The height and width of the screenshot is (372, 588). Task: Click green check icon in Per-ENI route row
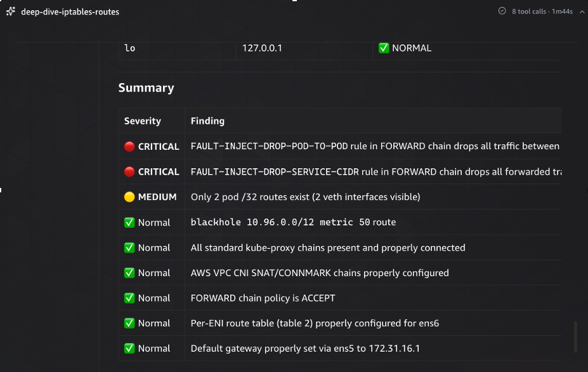click(x=129, y=323)
